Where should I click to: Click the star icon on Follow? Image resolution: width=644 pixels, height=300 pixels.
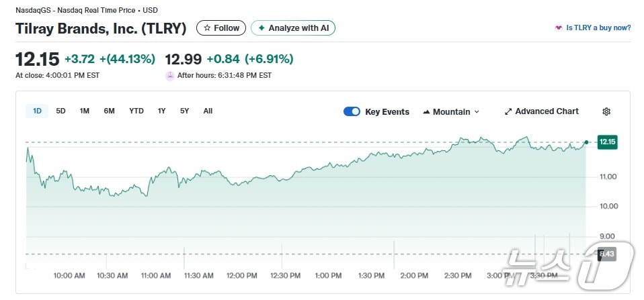coord(207,28)
